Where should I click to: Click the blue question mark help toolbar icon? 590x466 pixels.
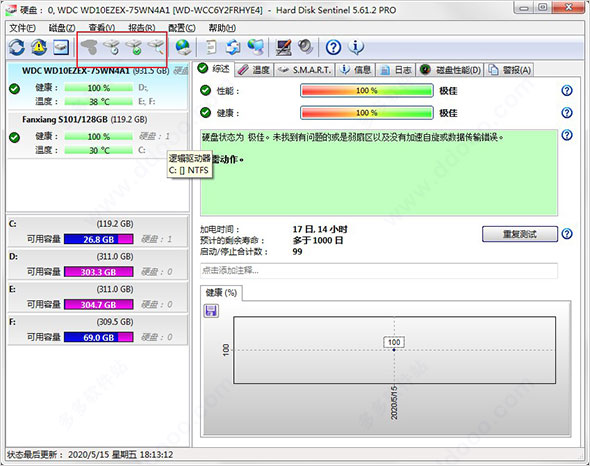(x=333, y=47)
